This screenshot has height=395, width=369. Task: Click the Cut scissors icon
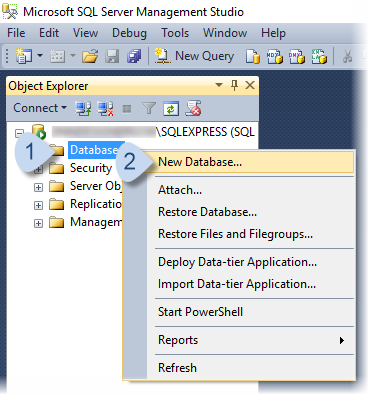[347, 56]
